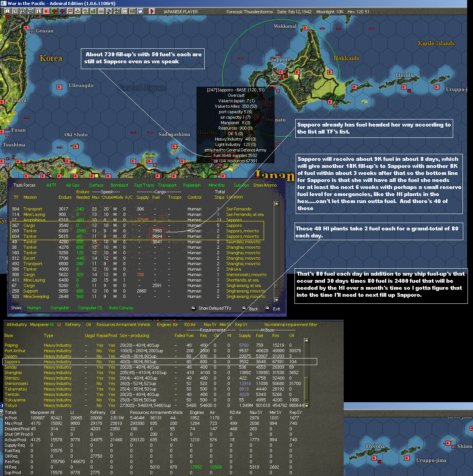Select the Engines industry filter
Screen dimensions: 473x476
point(164,324)
